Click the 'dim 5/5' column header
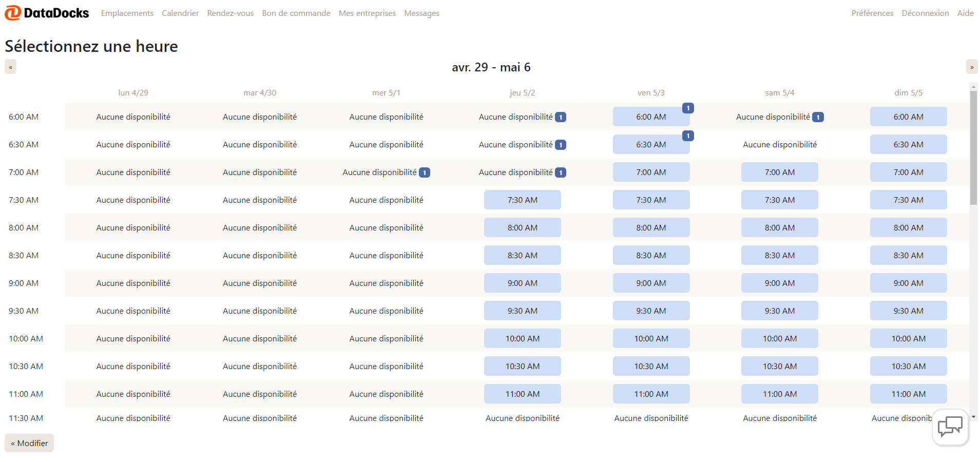The width and height of the screenshot is (980, 462). [908, 93]
